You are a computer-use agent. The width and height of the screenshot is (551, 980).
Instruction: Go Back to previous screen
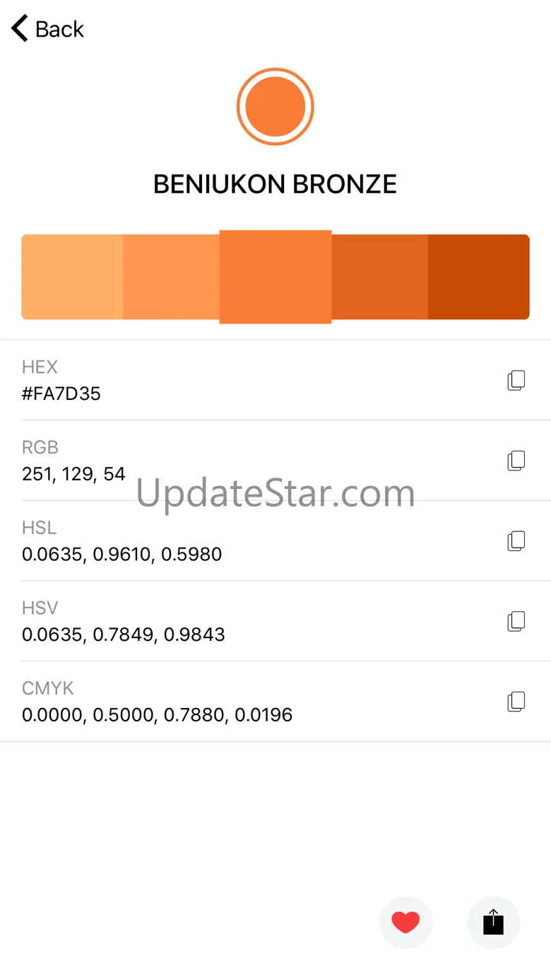59,29
